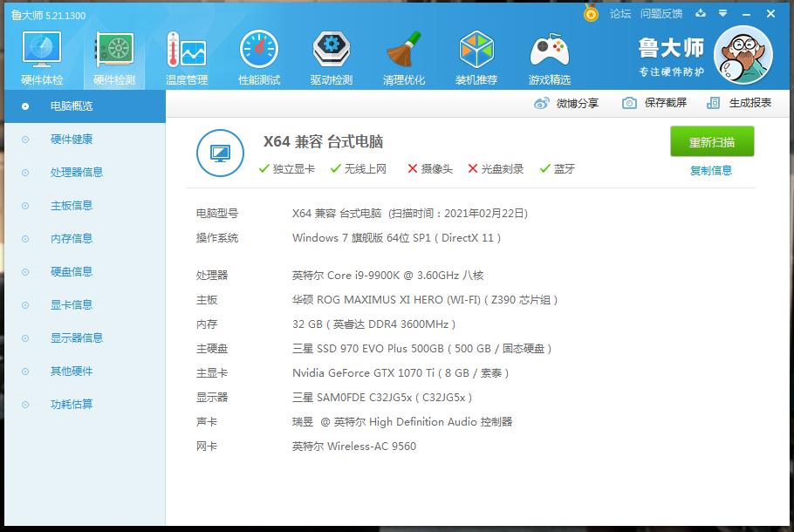Click the skin/upload icon next to 问题反馈
The image size is (794, 532).
(701, 14)
